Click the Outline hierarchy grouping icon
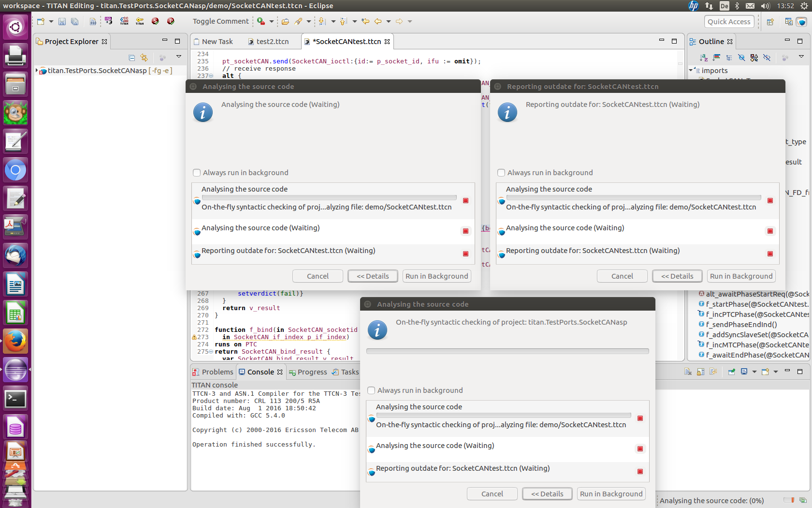The width and height of the screenshot is (812, 508). [x=729, y=58]
